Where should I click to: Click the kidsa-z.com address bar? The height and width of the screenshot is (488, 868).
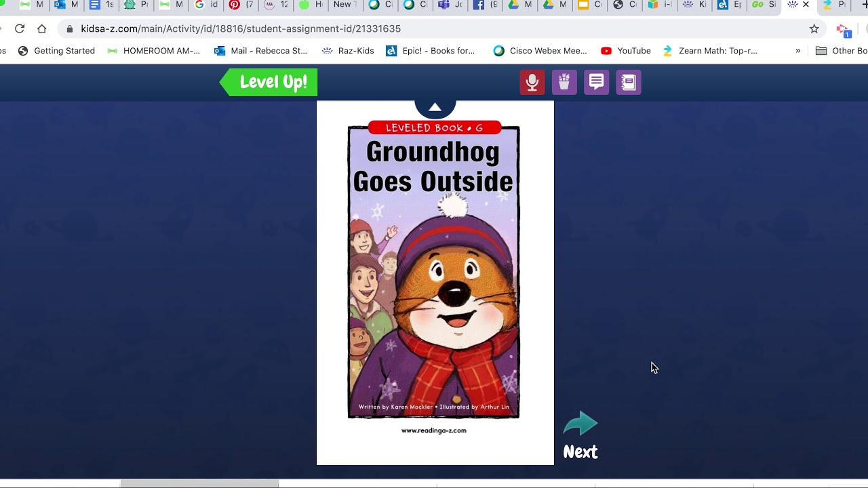pyautogui.click(x=441, y=28)
